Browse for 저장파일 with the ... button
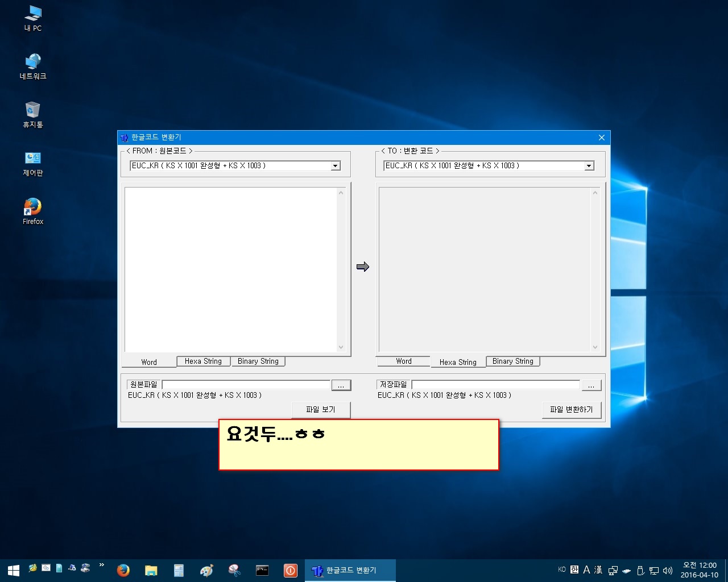 [x=591, y=385]
